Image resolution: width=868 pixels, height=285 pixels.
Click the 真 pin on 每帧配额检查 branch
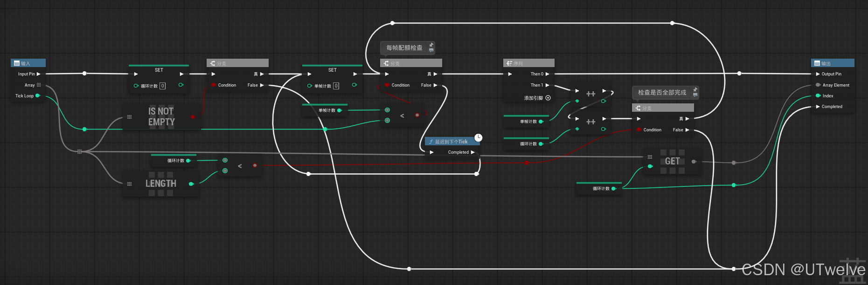[x=435, y=74]
